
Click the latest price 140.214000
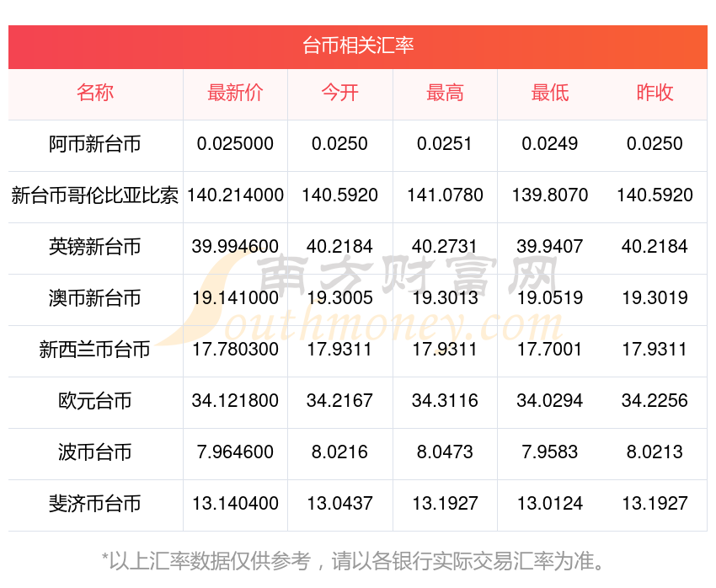235,195
